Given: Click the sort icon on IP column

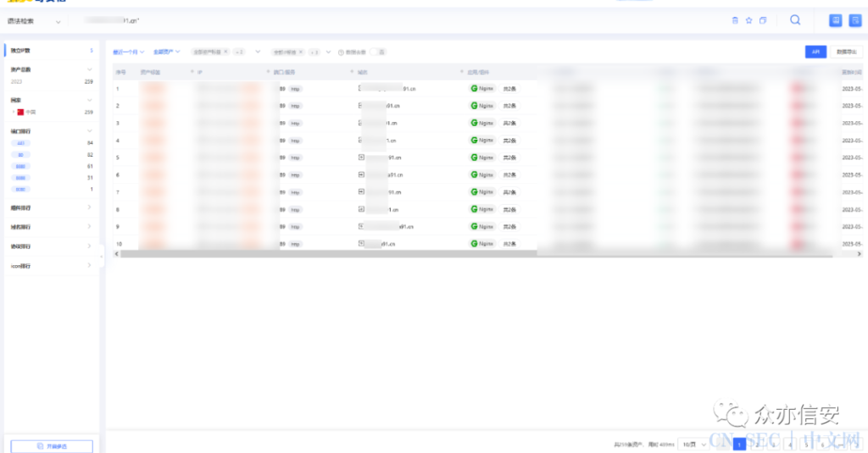Looking at the screenshot, I should click(x=192, y=72).
